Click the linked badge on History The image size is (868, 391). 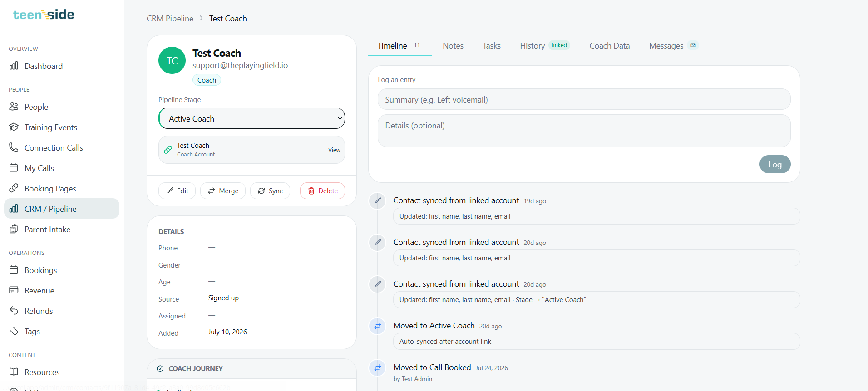click(x=559, y=45)
